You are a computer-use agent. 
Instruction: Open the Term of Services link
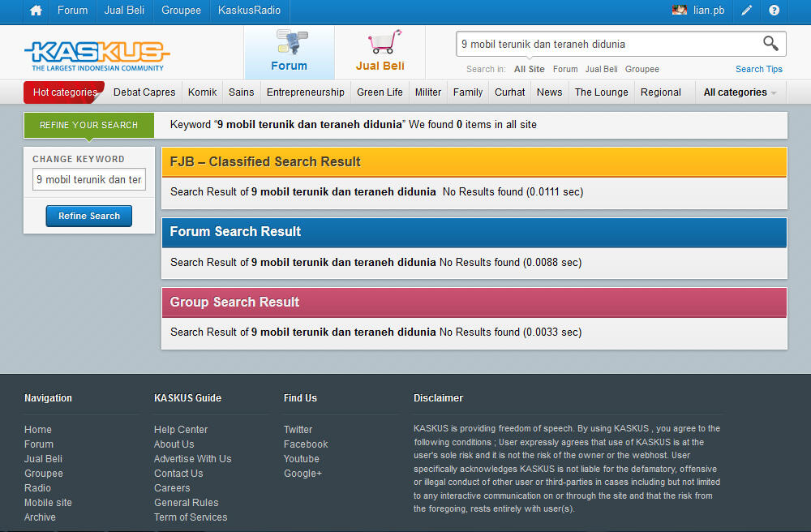click(x=191, y=517)
